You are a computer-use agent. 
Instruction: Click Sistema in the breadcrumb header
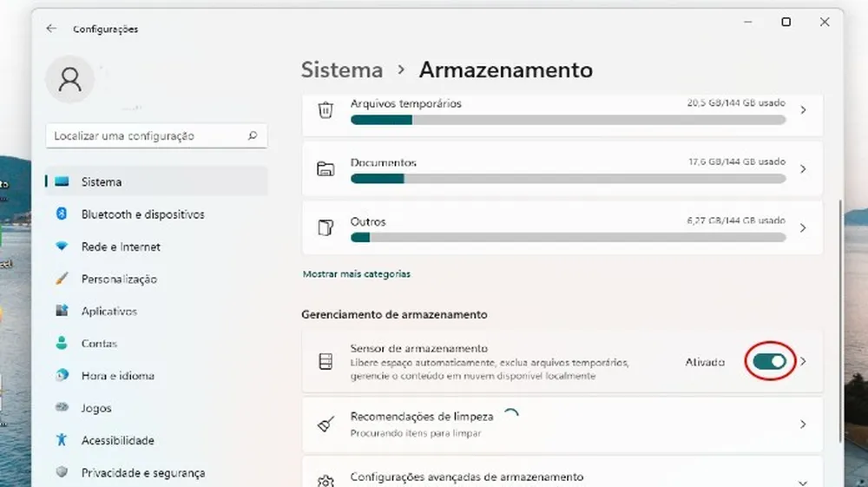coord(342,70)
